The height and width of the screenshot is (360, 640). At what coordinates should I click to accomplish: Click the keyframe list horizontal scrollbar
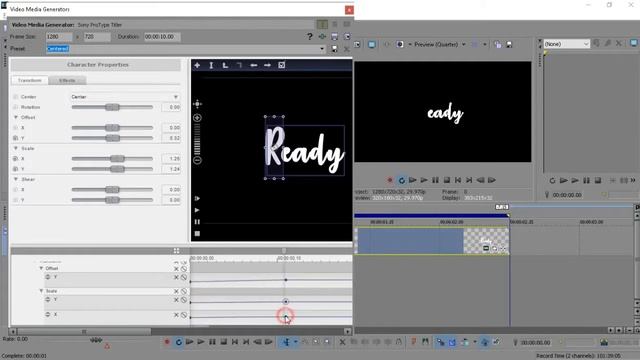(x=84, y=331)
